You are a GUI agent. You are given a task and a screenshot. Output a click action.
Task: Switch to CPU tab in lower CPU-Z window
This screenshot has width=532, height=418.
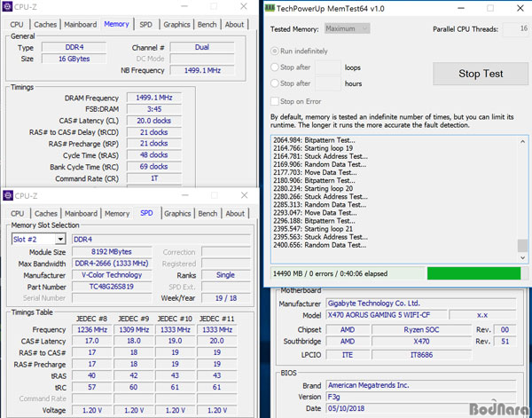pos(18,214)
